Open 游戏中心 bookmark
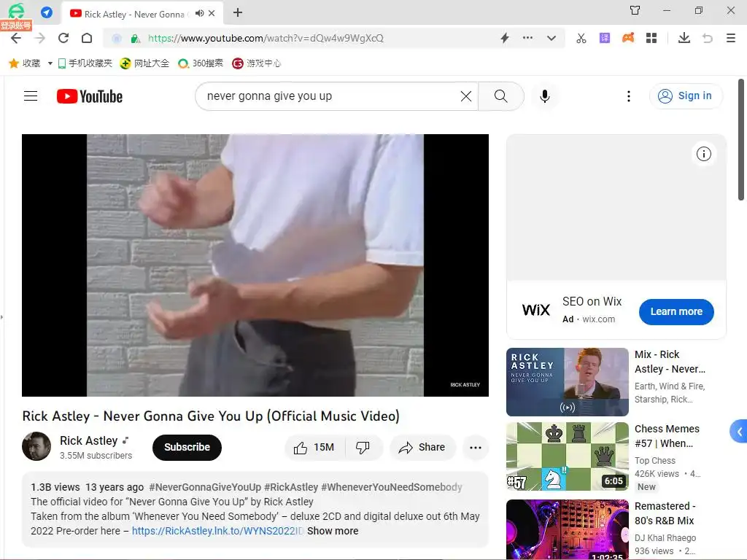 click(256, 63)
